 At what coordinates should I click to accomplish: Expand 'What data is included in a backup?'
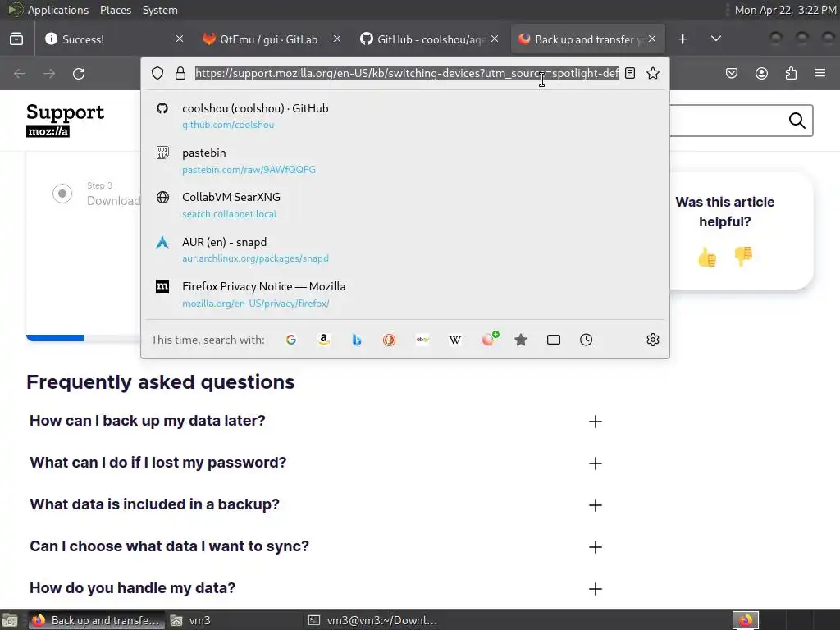596,505
